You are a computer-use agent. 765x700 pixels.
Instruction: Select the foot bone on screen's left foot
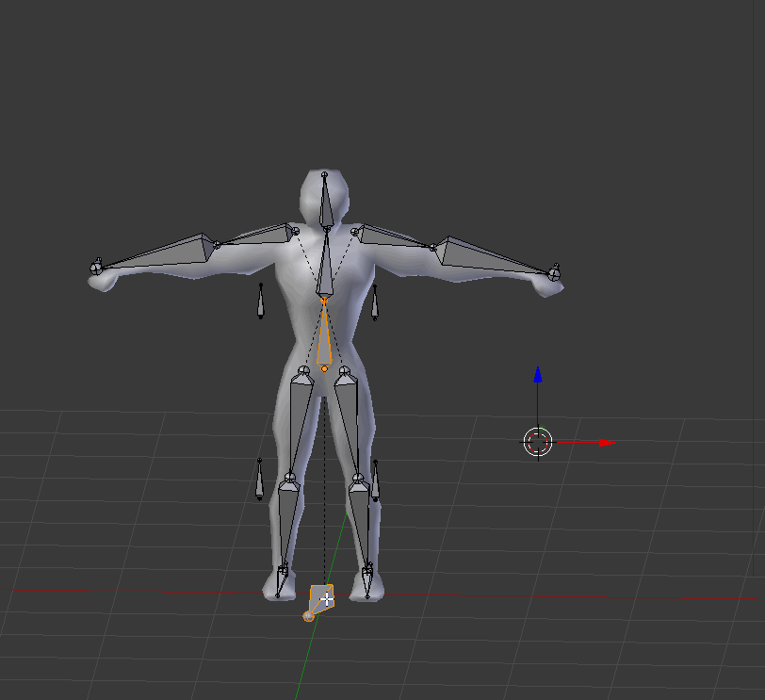click(x=282, y=580)
